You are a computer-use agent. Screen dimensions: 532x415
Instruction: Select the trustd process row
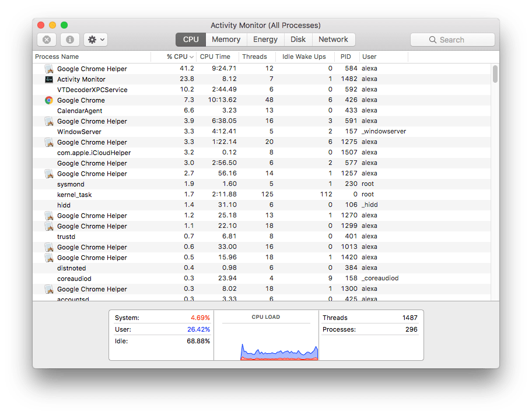[x=261, y=237]
